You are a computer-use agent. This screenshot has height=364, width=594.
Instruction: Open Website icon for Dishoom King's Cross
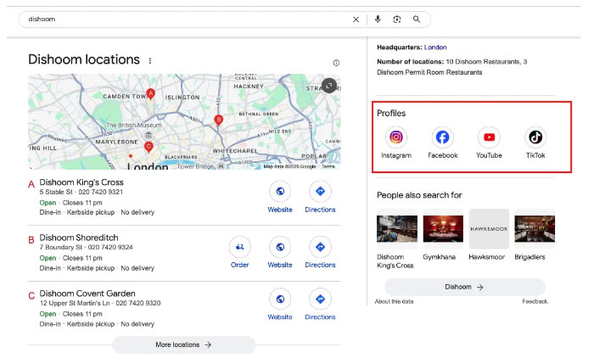click(280, 191)
